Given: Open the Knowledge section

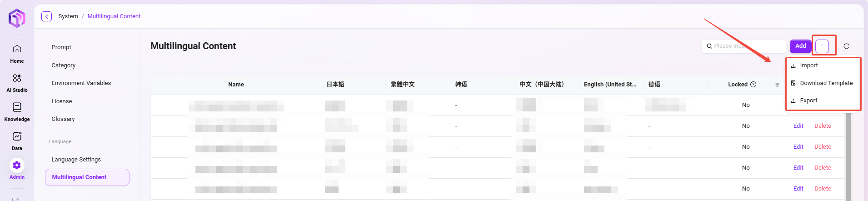Looking at the screenshot, I should click(x=17, y=111).
